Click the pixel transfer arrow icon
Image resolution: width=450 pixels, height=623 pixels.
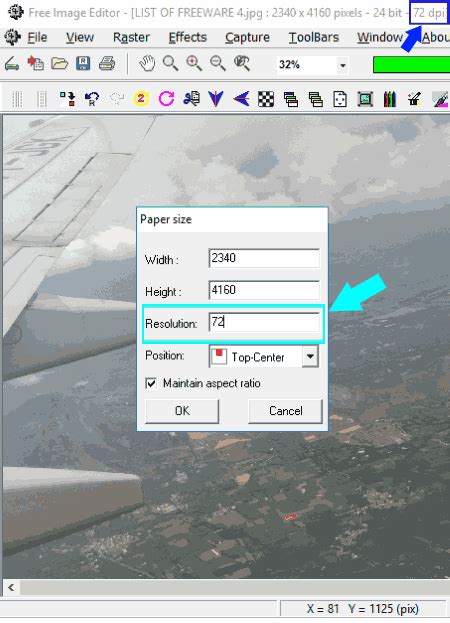68,99
